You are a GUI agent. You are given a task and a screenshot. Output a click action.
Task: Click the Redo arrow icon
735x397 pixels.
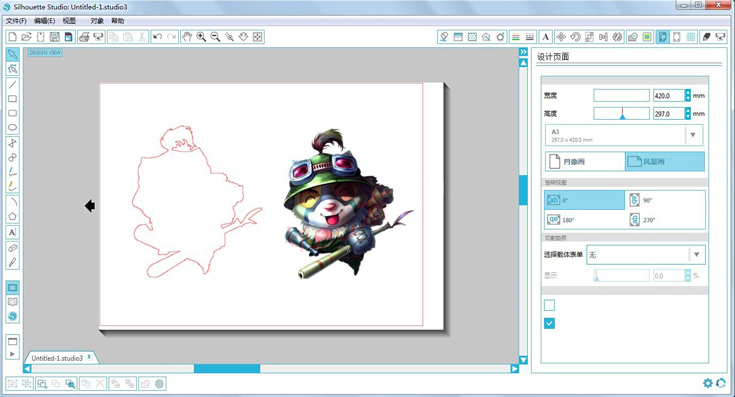pyautogui.click(x=172, y=37)
